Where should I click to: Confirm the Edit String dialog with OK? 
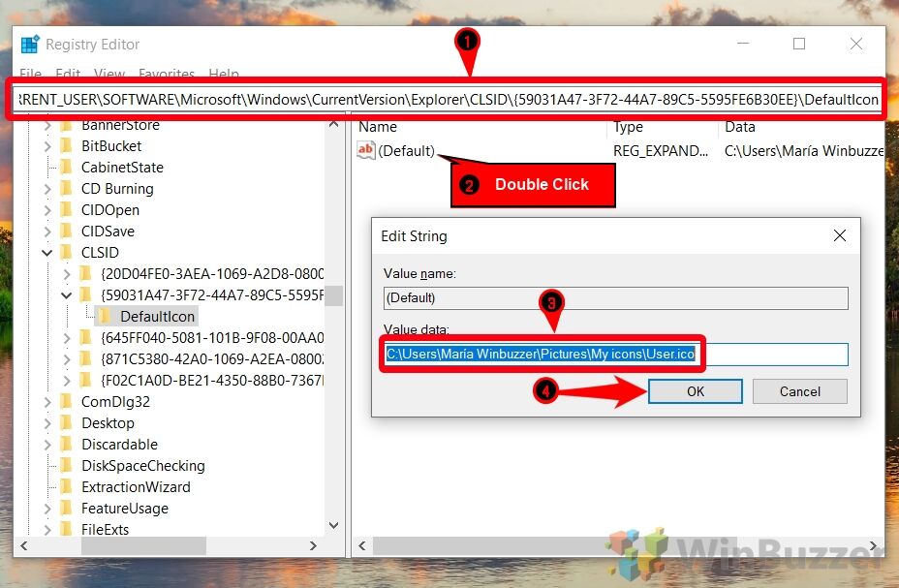[695, 391]
